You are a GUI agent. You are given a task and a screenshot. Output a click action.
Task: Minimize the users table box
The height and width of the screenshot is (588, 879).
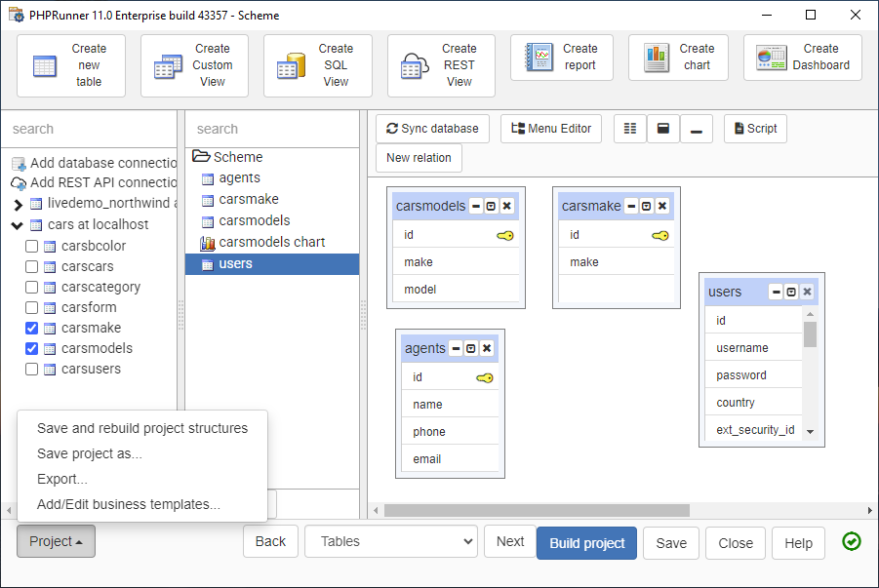[776, 292]
